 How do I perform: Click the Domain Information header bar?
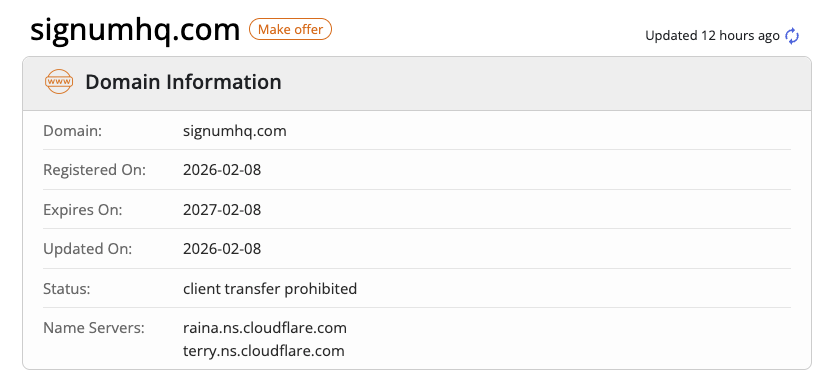pyautogui.click(x=417, y=83)
